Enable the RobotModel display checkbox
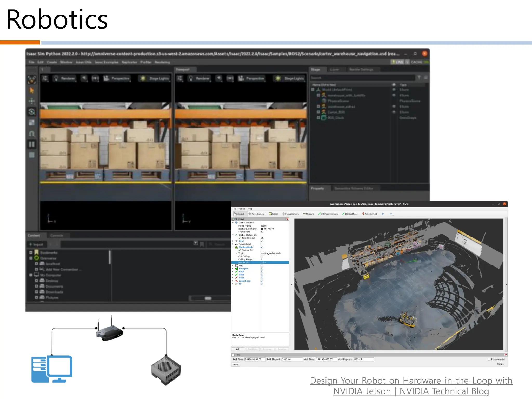The width and height of the screenshot is (532, 399). point(262,244)
